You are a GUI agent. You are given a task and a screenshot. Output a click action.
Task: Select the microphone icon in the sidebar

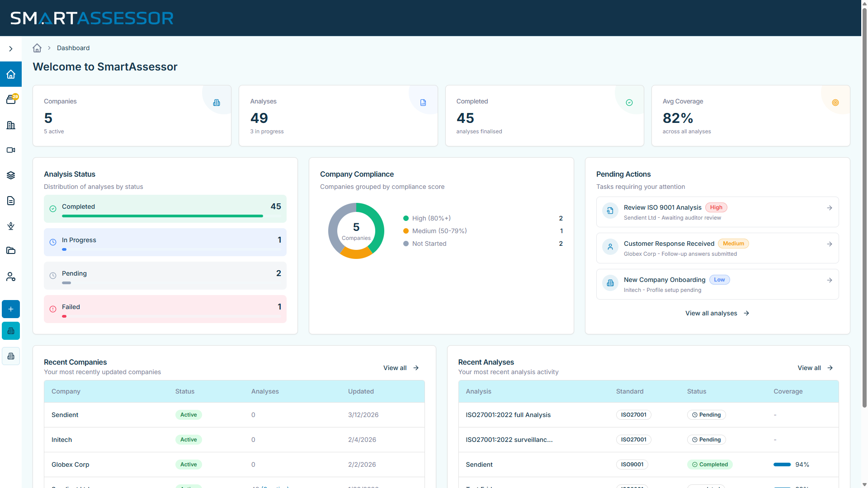(x=10, y=226)
